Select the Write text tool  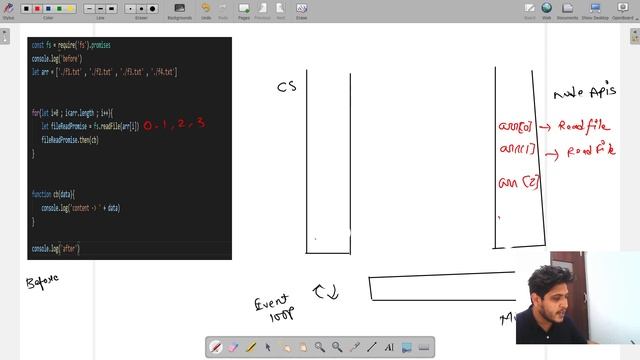(x=389, y=347)
